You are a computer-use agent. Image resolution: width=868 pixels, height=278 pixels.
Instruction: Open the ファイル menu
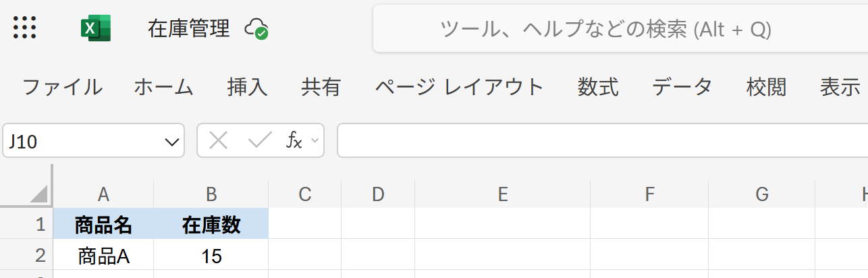(x=62, y=87)
